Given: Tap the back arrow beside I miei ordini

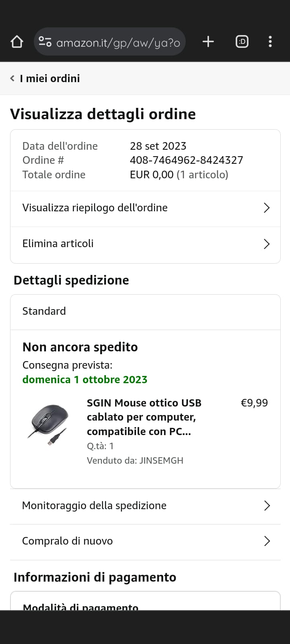Looking at the screenshot, I should pyautogui.click(x=12, y=78).
